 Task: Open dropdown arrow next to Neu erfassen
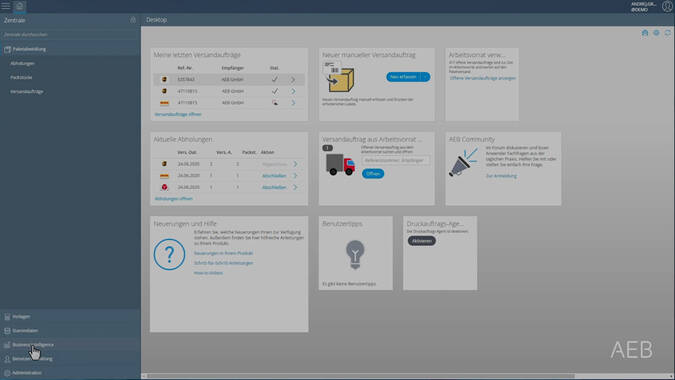425,77
